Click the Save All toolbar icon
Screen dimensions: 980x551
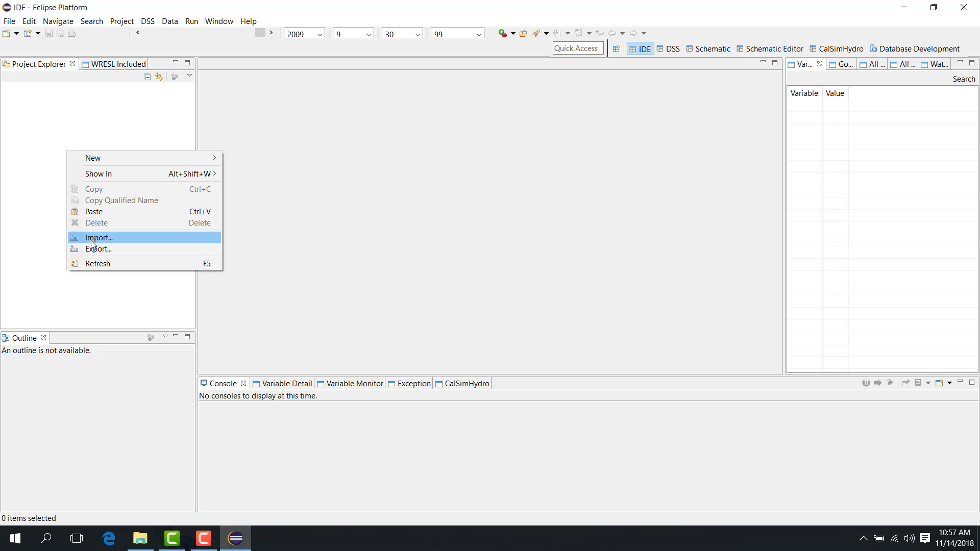click(x=60, y=34)
